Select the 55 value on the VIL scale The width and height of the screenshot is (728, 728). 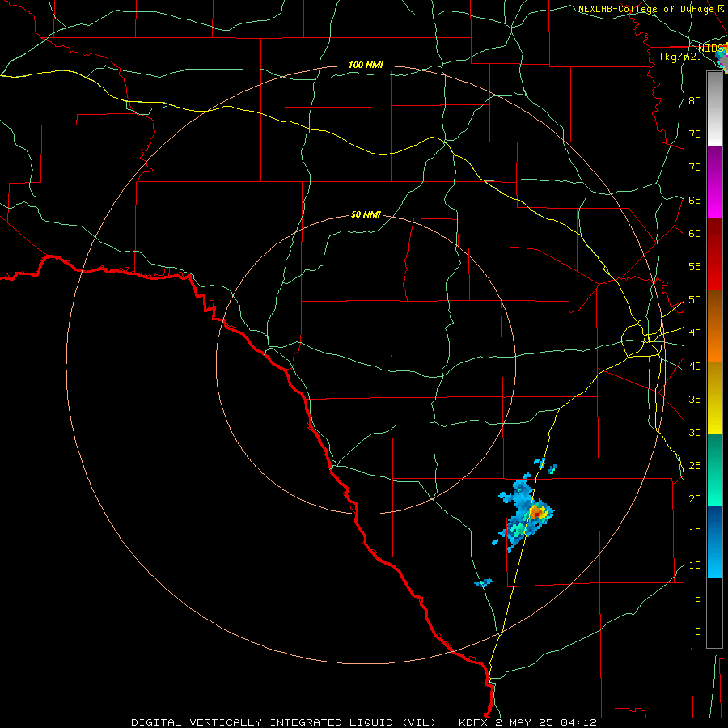(695, 266)
